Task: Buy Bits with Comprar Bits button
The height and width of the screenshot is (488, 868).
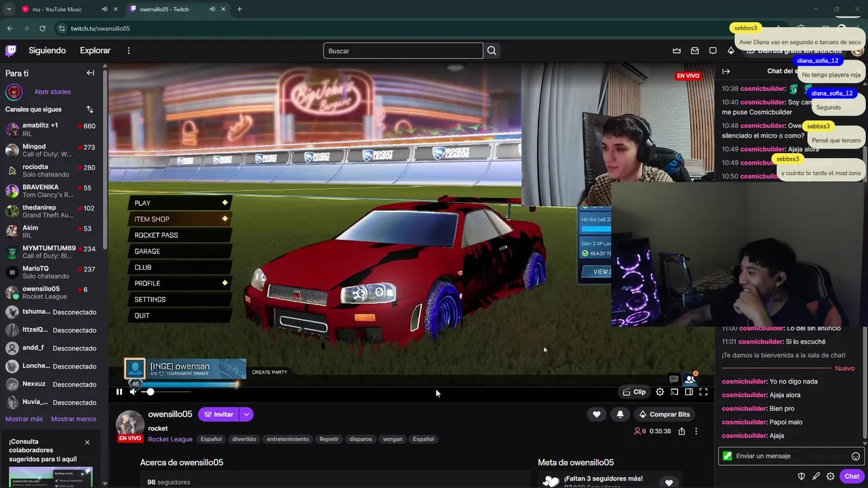Action: (x=665, y=414)
